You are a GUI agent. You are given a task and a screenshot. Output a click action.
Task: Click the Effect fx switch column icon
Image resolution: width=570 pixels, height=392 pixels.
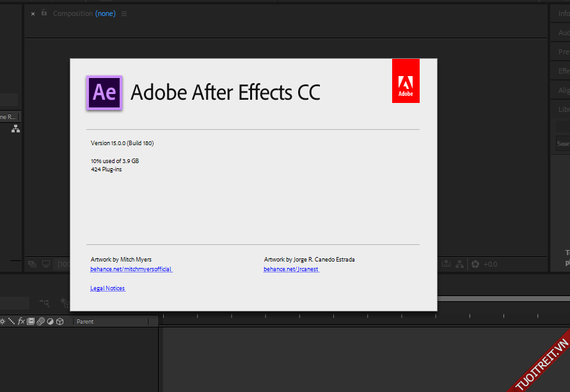[x=21, y=322]
